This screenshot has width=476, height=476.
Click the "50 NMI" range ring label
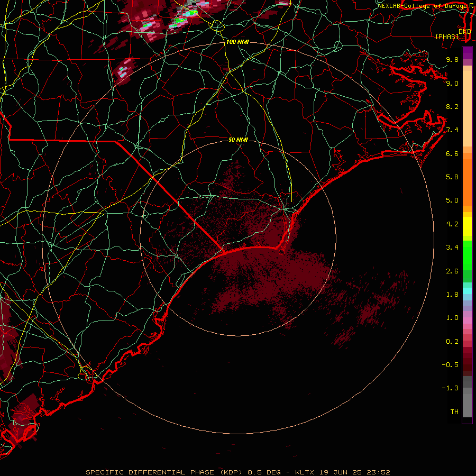tap(238, 140)
